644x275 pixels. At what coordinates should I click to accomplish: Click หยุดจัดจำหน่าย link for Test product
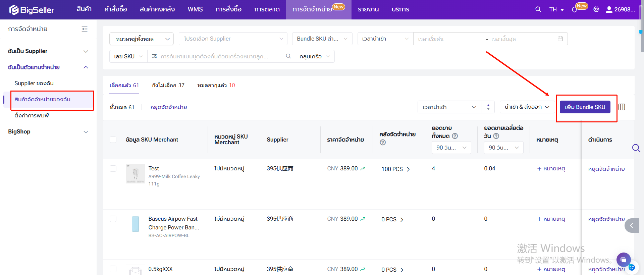coord(606,169)
